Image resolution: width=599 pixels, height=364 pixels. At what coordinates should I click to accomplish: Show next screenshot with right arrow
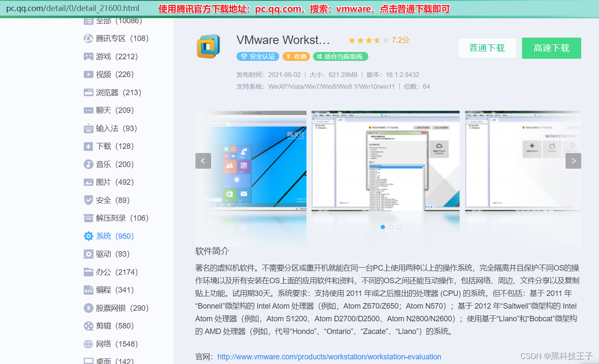(x=573, y=161)
